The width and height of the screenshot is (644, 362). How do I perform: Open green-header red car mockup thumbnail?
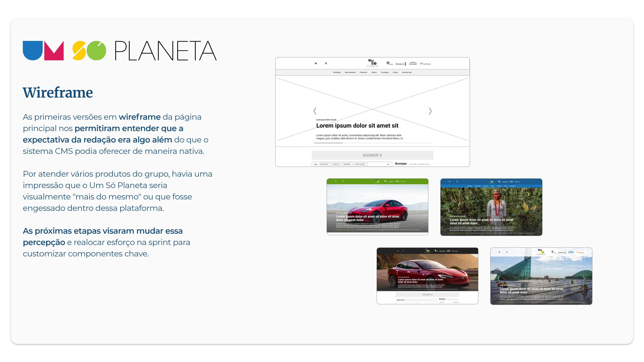[x=377, y=207]
